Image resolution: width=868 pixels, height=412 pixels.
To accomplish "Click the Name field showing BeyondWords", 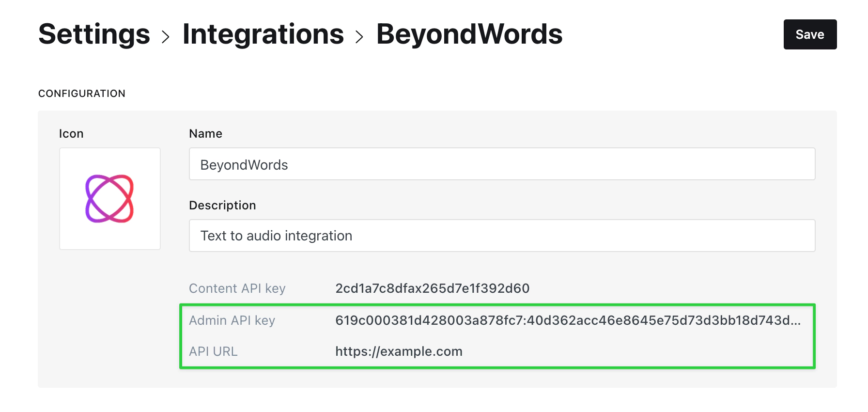I will pyautogui.click(x=502, y=164).
